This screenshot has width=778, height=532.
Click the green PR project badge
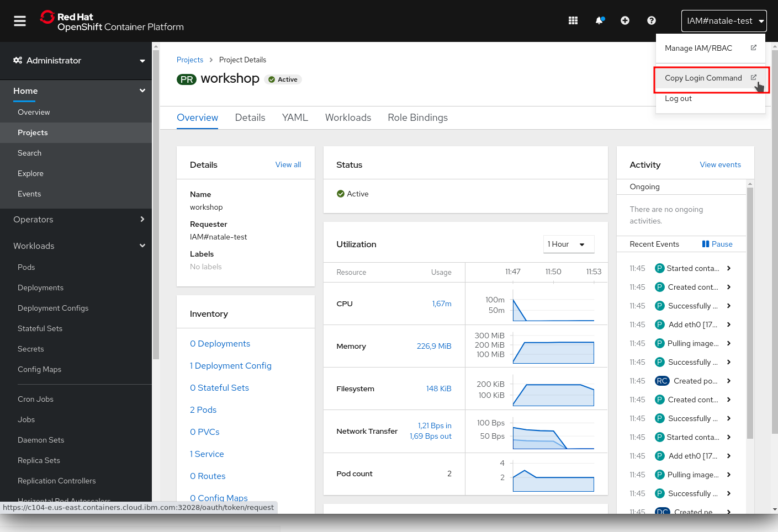tap(187, 79)
